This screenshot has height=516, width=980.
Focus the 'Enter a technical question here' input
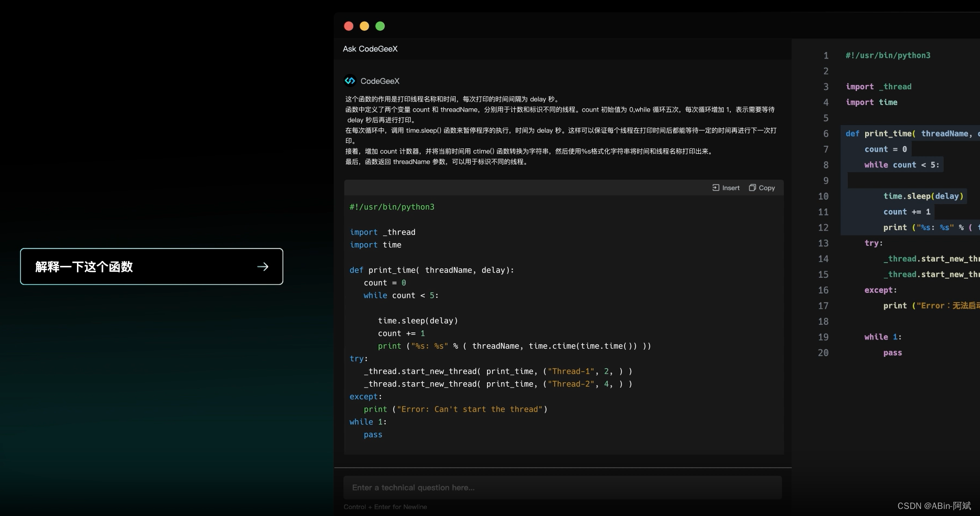[562, 487]
